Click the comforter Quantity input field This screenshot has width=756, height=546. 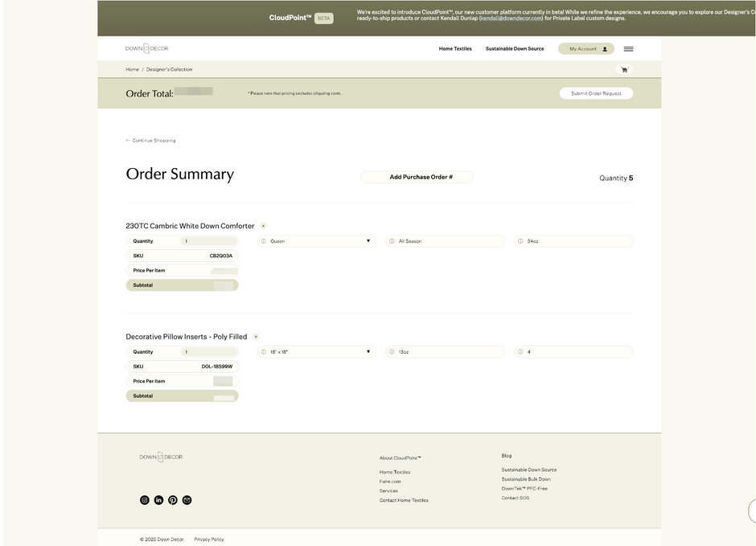pos(209,241)
